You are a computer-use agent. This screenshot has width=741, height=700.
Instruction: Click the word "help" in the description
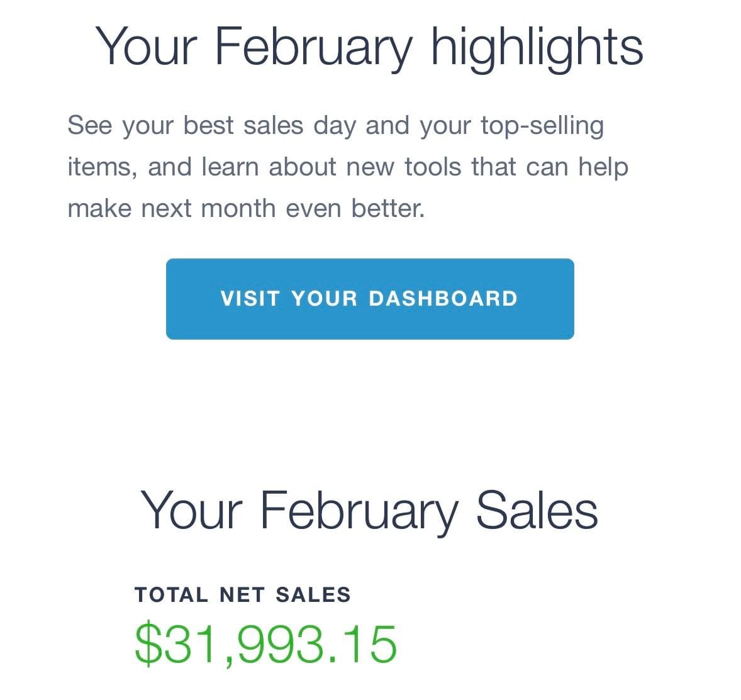point(603,167)
